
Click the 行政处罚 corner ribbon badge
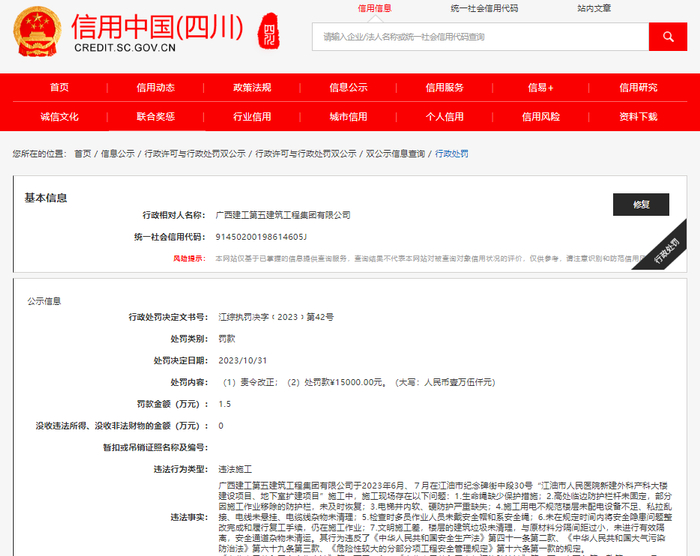(x=665, y=250)
